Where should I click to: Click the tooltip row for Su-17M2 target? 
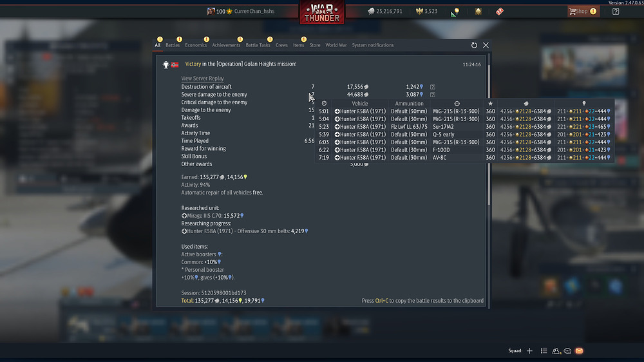pos(464,127)
